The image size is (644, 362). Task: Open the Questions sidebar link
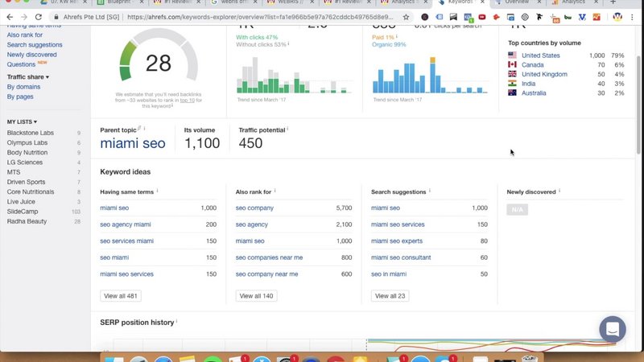pyautogui.click(x=21, y=64)
